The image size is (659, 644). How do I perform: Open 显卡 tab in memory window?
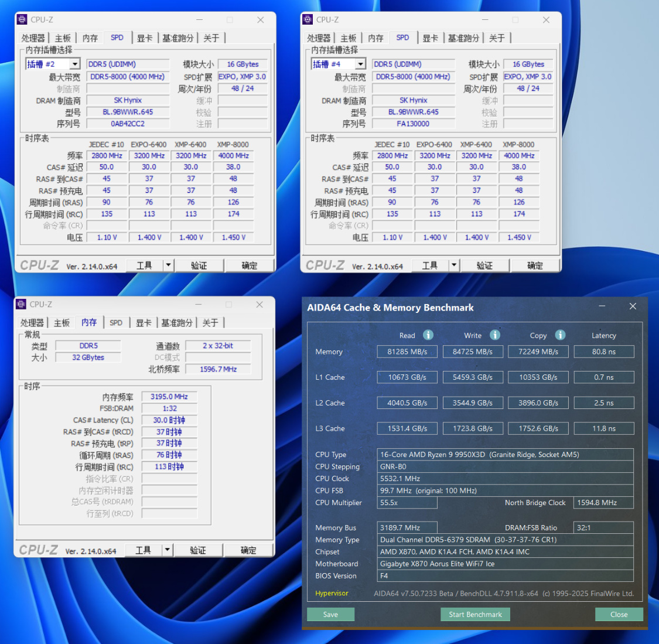click(144, 322)
